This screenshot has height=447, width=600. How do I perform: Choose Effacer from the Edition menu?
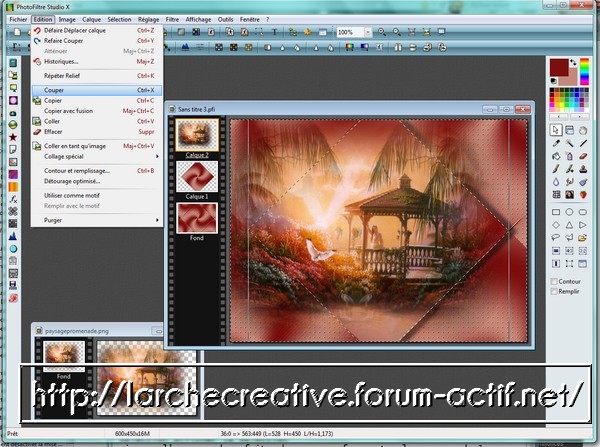point(96,132)
